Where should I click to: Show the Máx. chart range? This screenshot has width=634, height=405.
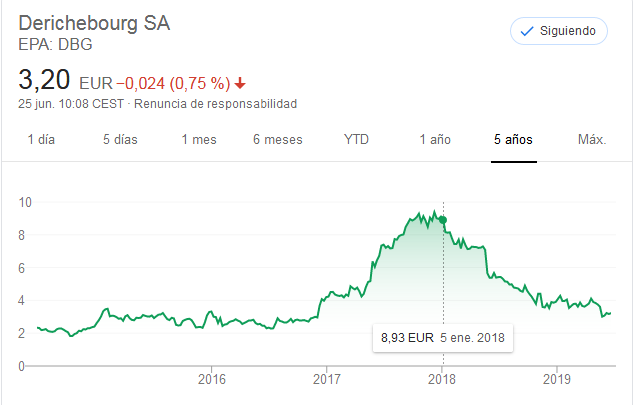point(592,139)
